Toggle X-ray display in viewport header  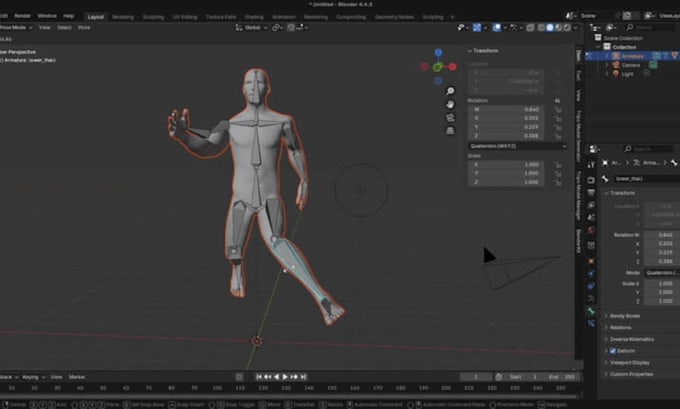pos(530,27)
